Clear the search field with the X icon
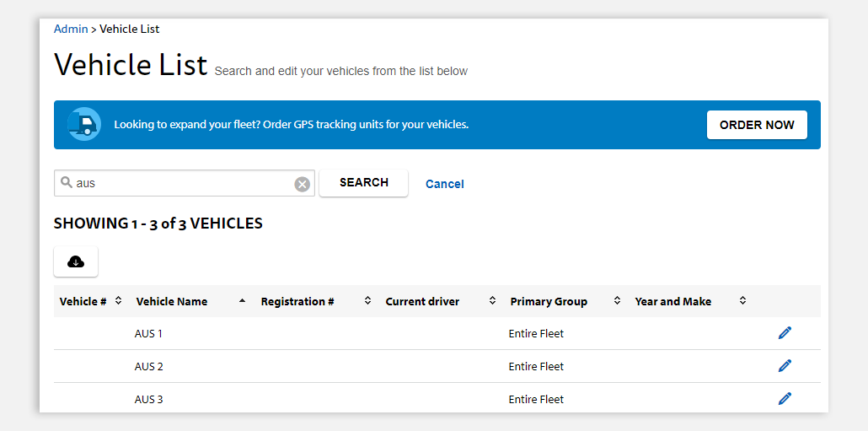The image size is (868, 431). tap(302, 184)
